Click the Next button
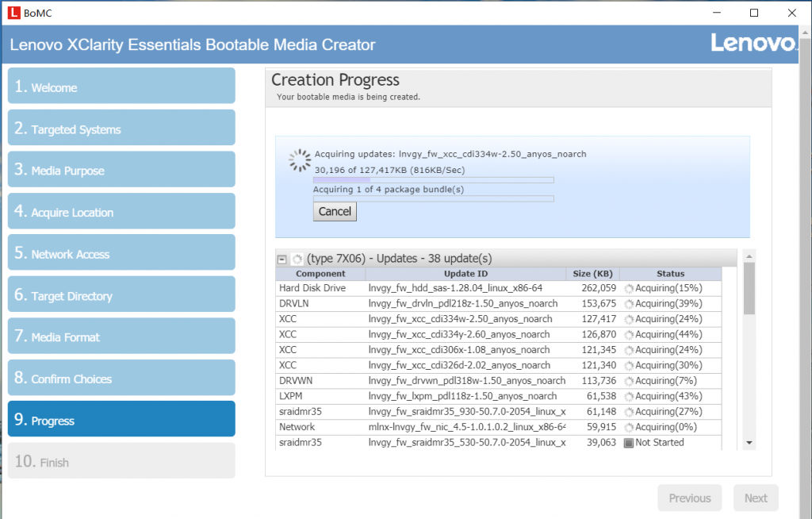The width and height of the screenshot is (812, 519). coord(756,498)
